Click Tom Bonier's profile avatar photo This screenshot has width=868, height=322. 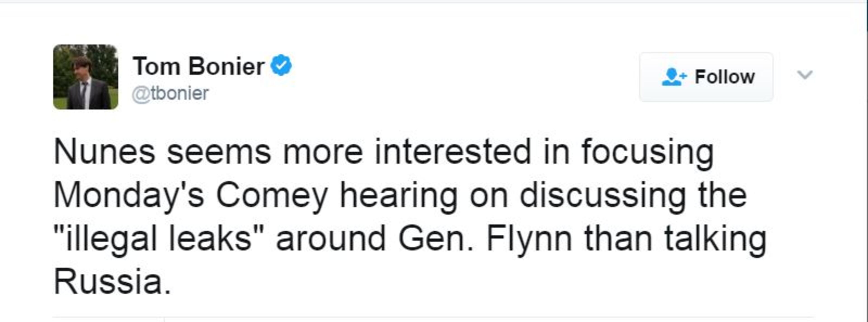(86, 77)
